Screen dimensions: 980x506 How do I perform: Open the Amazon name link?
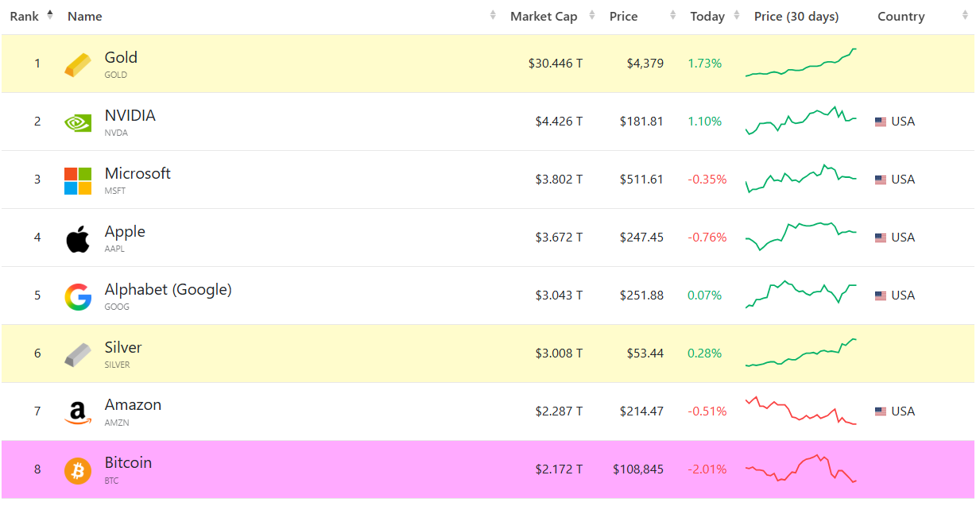click(133, 405)
